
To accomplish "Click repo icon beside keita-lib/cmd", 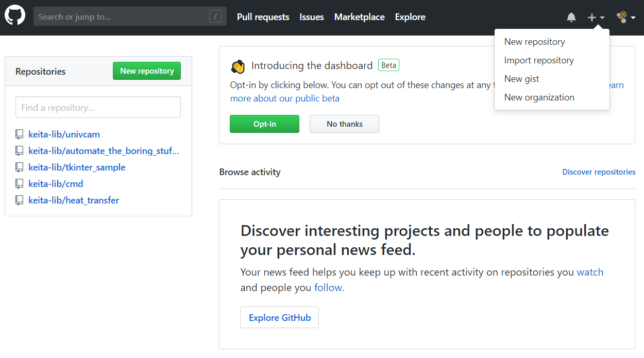I will coord(20,184).
